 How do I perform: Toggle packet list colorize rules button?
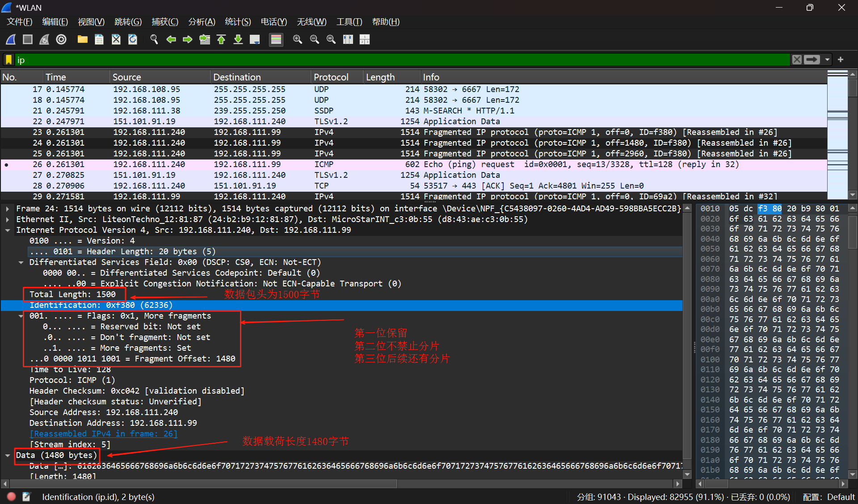click(276, 39)
